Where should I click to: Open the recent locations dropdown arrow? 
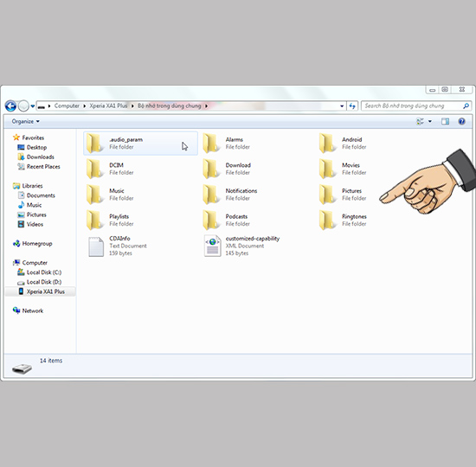[x=33, y=106]
